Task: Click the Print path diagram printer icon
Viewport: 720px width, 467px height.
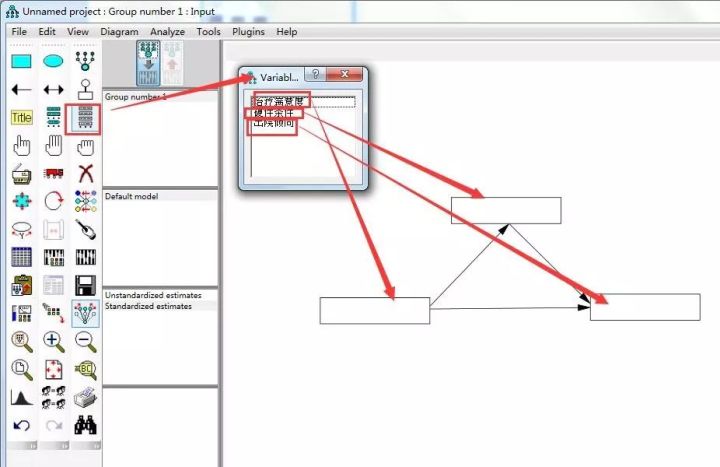Action: (x=85, y=398)
